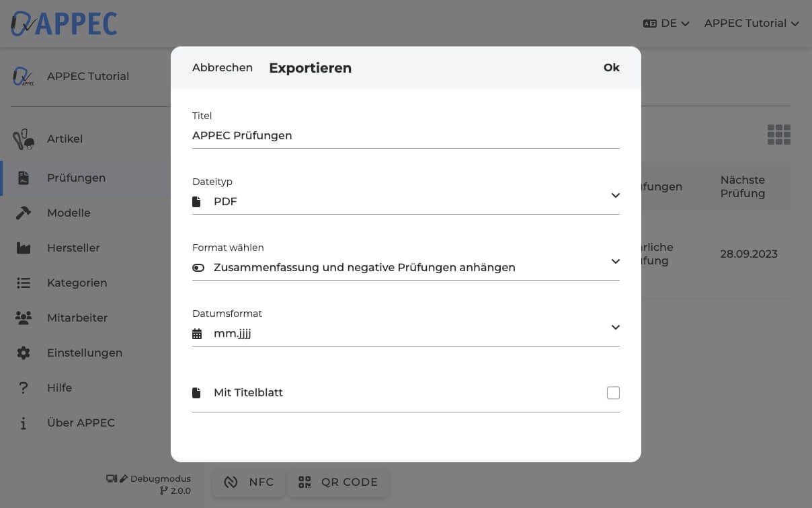The image size is (812, 508).
Task: Click the QR CODE button
Action: click(338, 482)
